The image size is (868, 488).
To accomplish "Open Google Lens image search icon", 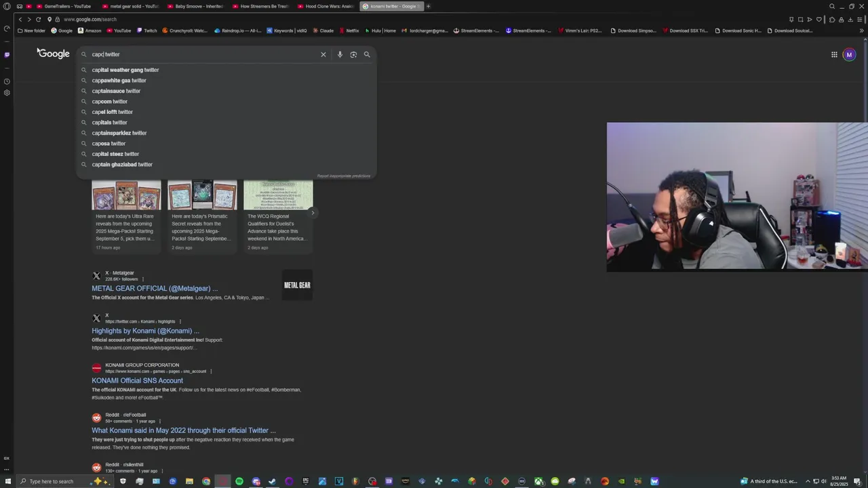I will [x=353, y=54].
